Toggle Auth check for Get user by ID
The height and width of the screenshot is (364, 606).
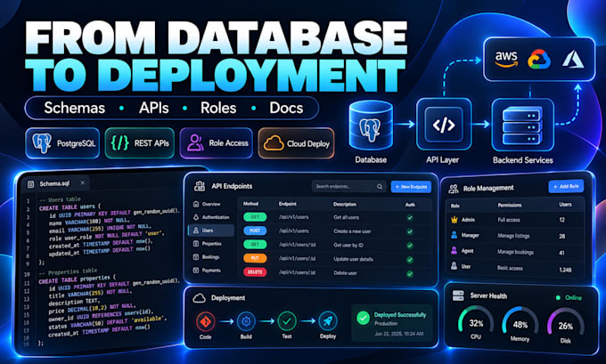(410, 246)
